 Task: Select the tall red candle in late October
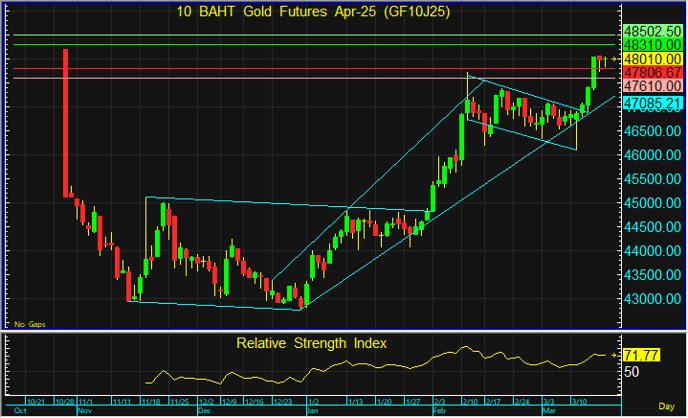point(66,120)
